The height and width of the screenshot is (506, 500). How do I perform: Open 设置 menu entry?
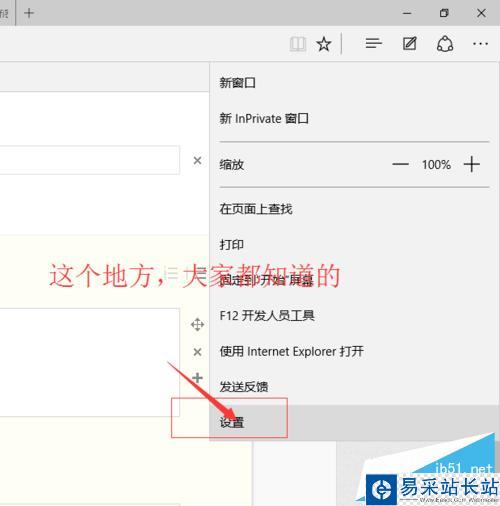point(355,423)
